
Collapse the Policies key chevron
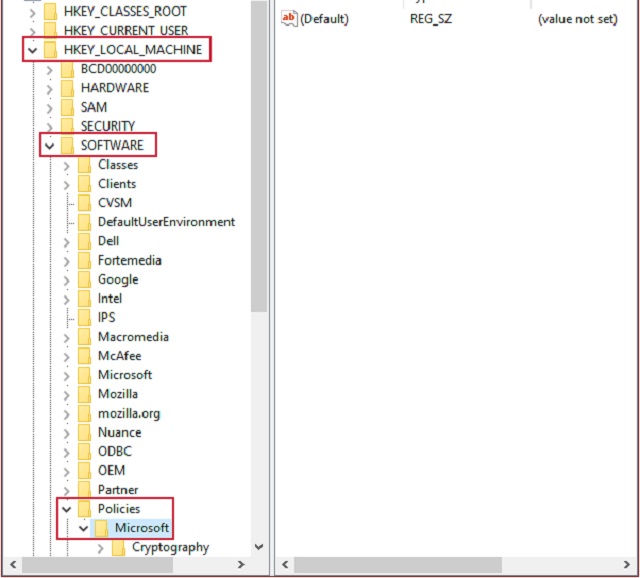coord(67,509)
